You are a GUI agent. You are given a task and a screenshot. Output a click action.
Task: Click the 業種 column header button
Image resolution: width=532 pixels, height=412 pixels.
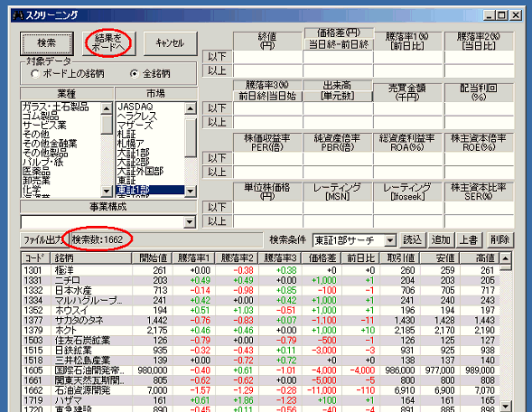pos(67,93)
